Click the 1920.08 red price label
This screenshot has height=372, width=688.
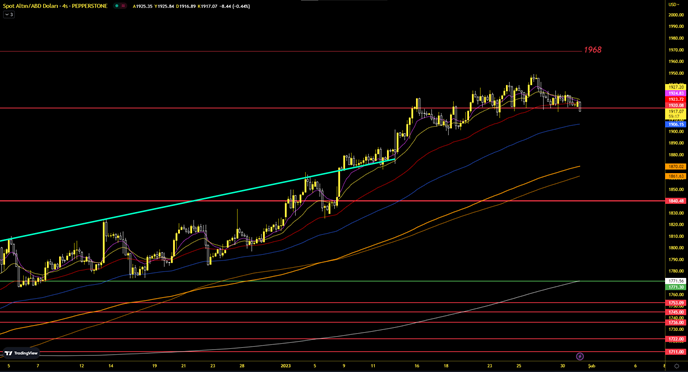(676, 105)
